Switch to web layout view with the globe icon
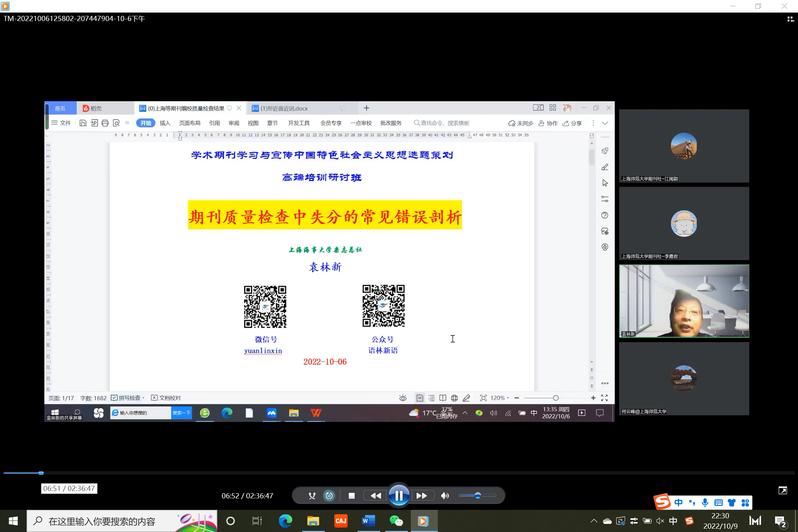The image size is (798, 532). (454, 398)
